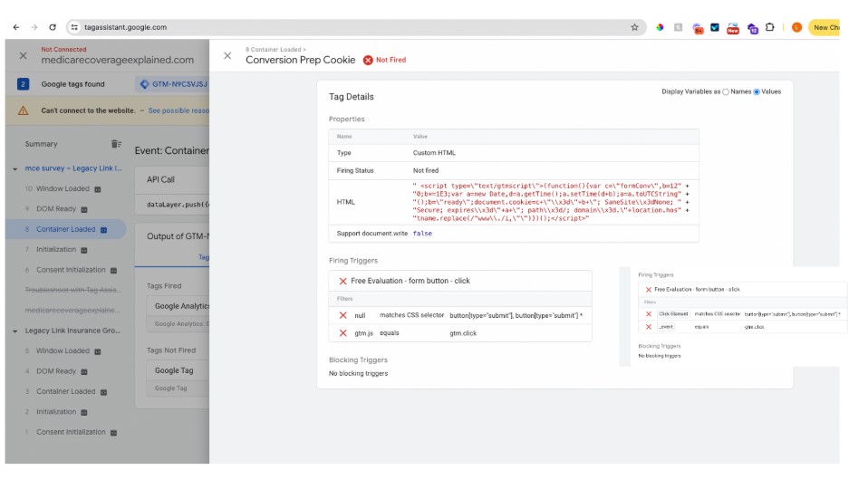Select event 4 DOM Ready
Viewport: 868px width, 489px height.
56,371
